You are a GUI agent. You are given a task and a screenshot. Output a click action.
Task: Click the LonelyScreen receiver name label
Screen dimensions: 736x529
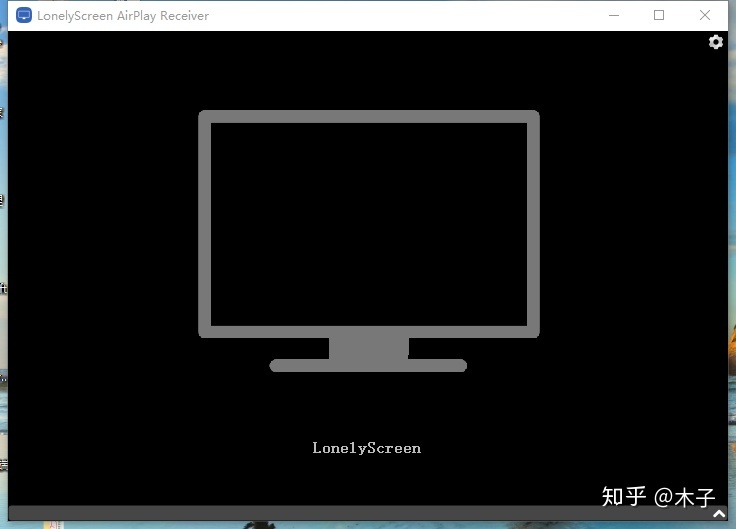click(367, 448)
